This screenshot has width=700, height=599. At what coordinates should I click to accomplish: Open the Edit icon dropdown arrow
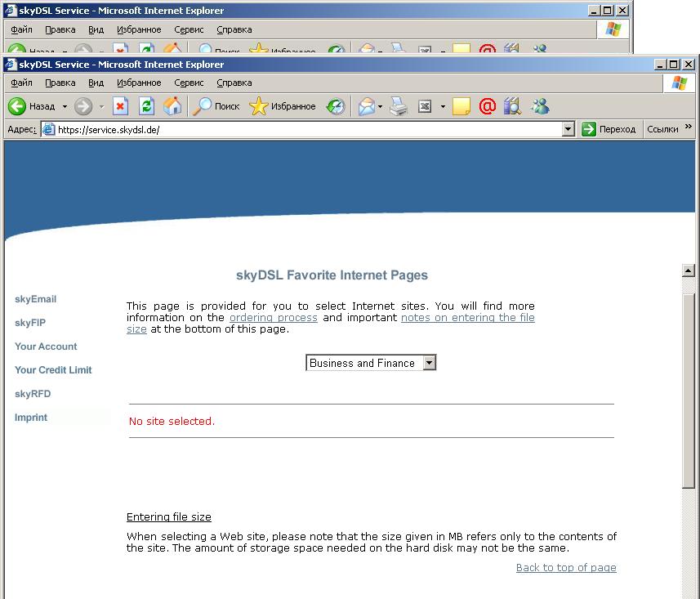point(443,106)
